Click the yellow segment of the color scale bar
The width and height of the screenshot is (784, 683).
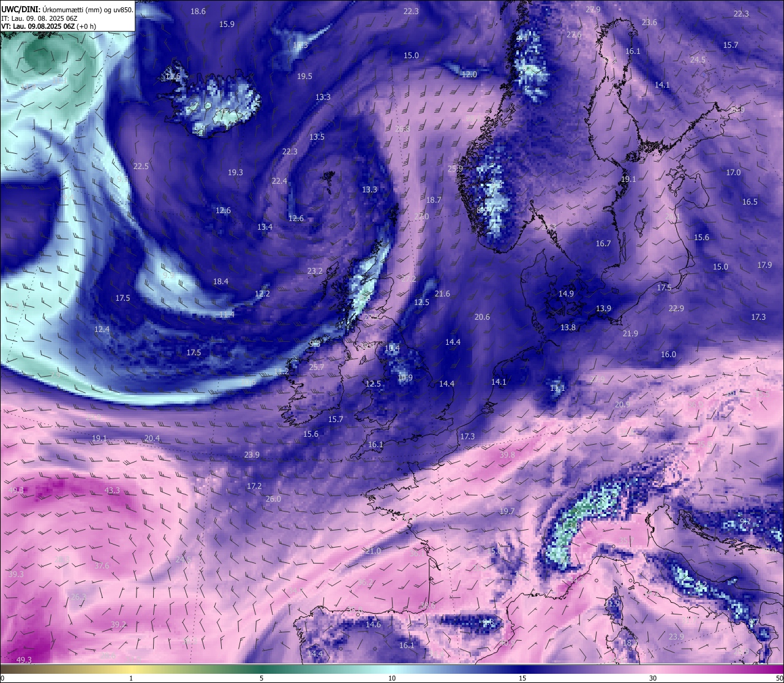[x=132, y=669]
